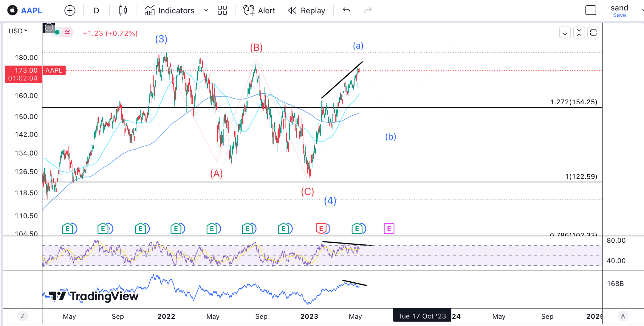Click the 110.50 price axis label

coord(26,216)
